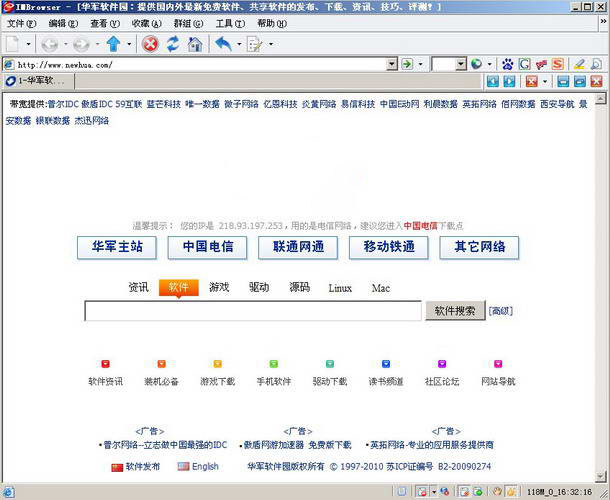610x500 pixels.
Task: Expand the Back history dropdown arrow
Action: pos(65,44)
